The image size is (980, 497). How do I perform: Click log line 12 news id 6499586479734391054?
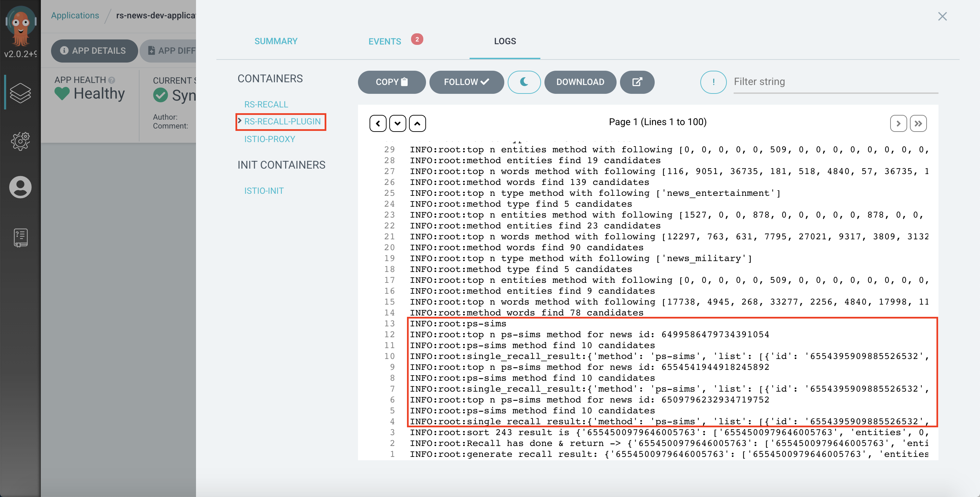[589, 335]
